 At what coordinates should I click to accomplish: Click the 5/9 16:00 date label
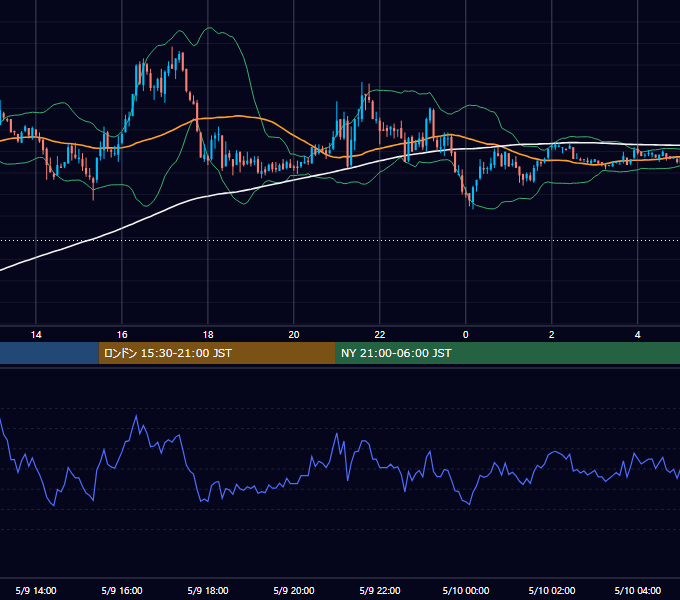[x=122, y=590]
